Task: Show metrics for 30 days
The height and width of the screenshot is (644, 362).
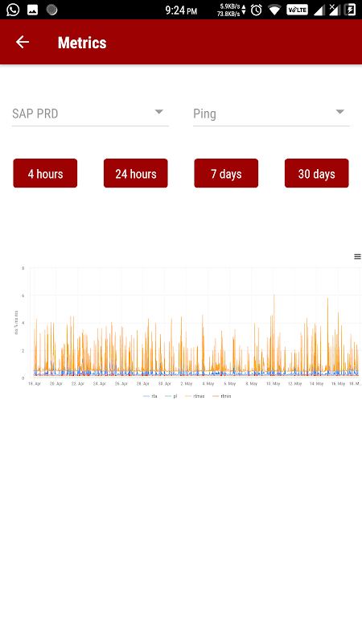Action: click(x=316, y=173)
